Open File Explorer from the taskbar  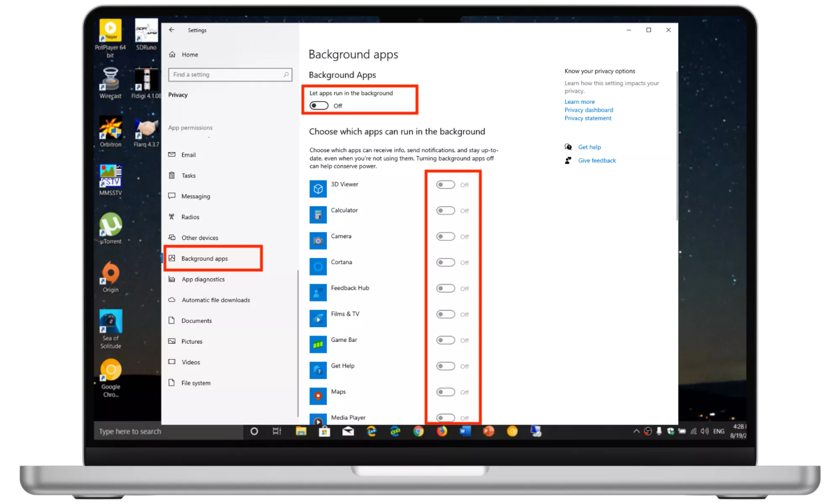pyautogui.click(x=301, y=431)
